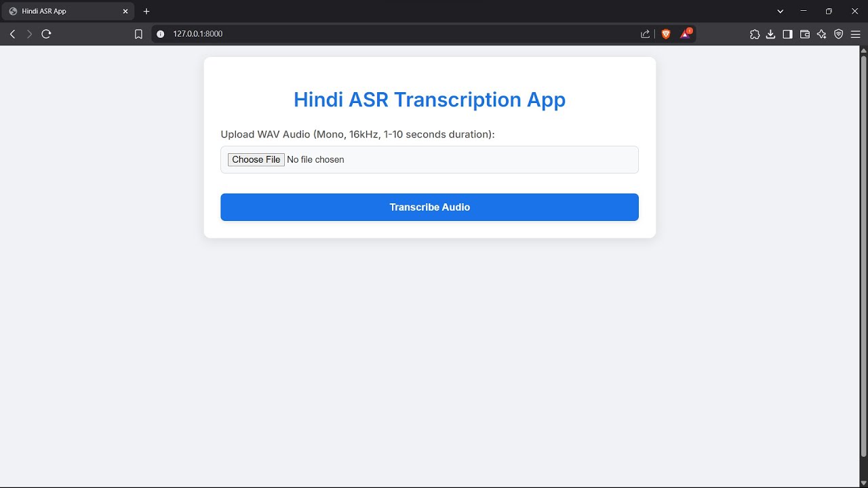Open the Brave Wallet icon
The width and height of the screenshot is (868, 488).
click(x=805, y=34)
